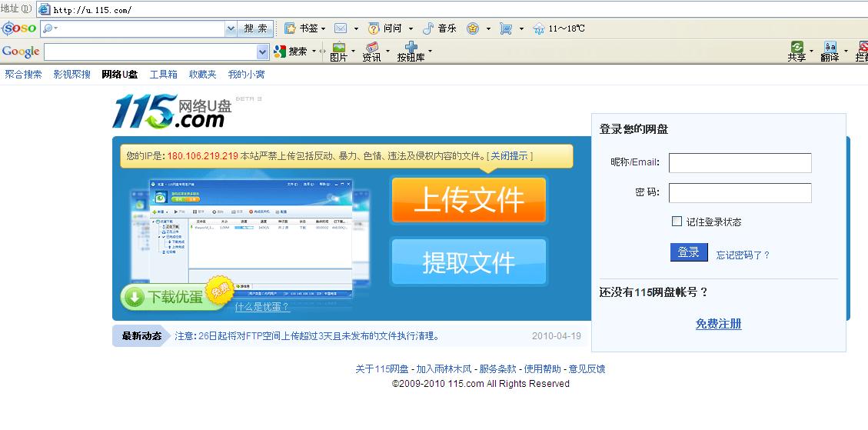Expand the SOSO search box dropdown arrow
Viewport: 868px width, 430px height.
[231, 28]
